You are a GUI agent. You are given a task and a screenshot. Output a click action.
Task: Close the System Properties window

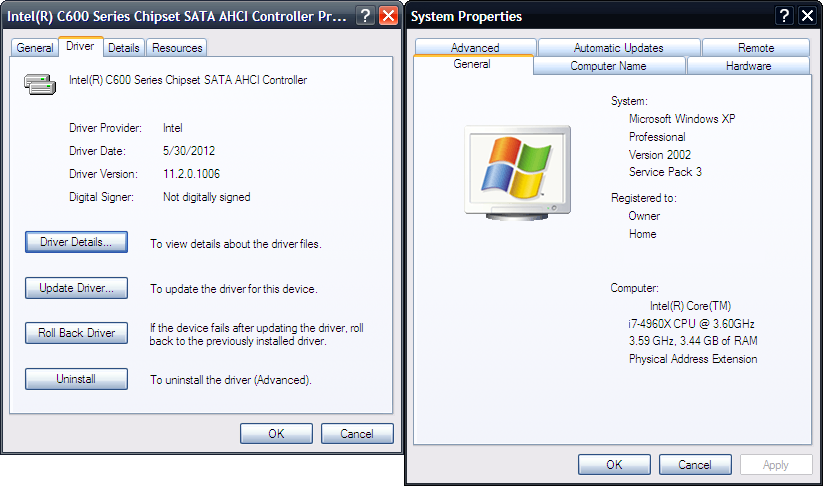tap(809, 16)
